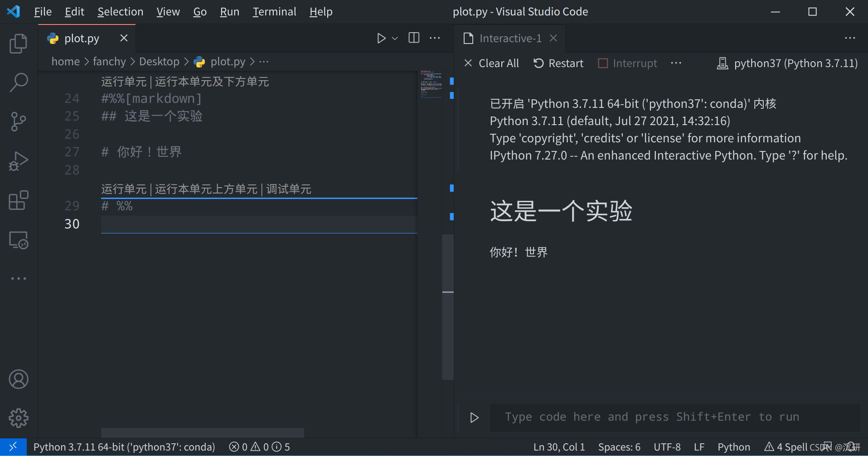The width and height of the screenshot is (868, 456).
Task: Open the Remote Explorer view
Action: 18,240
